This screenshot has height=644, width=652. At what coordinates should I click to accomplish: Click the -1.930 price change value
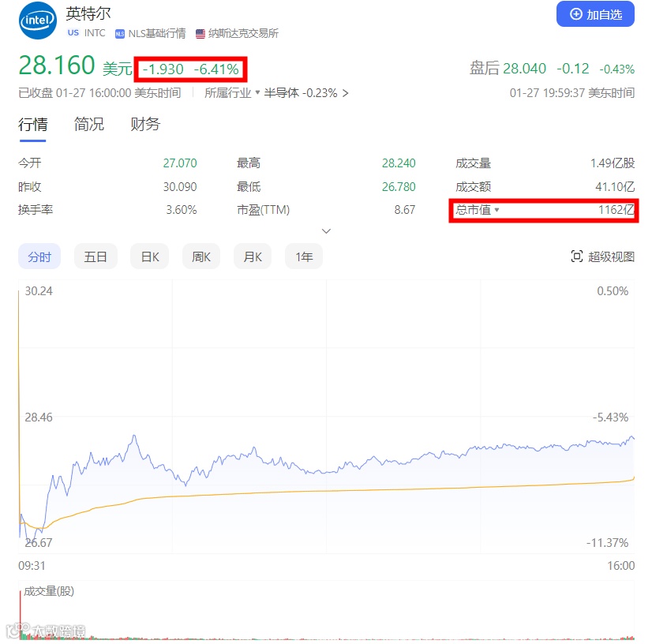click(x=163, y=69)
